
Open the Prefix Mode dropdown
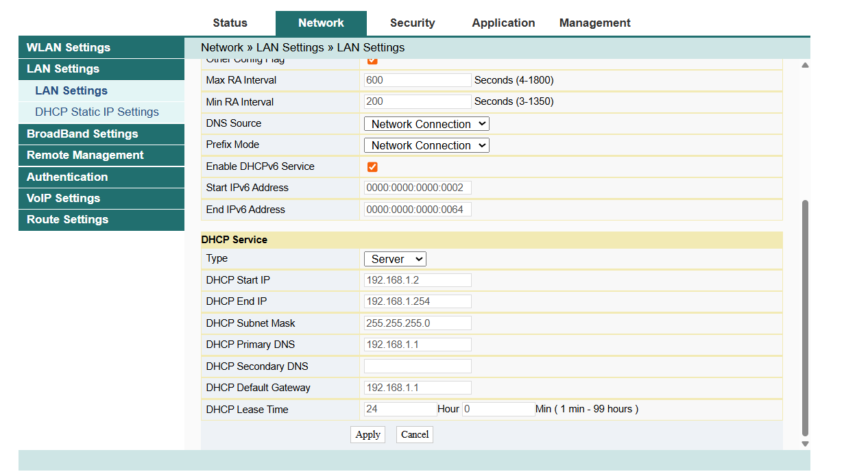tap(426, 145)
